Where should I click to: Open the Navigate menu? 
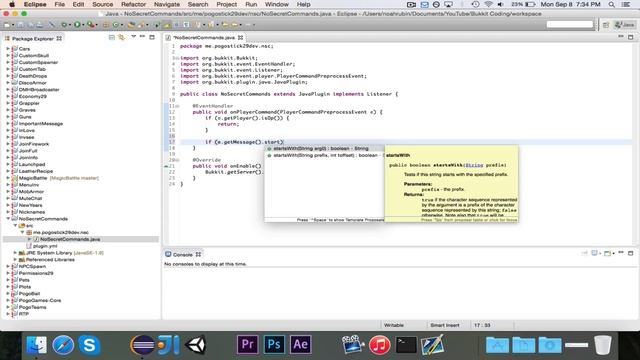[167, 4]
